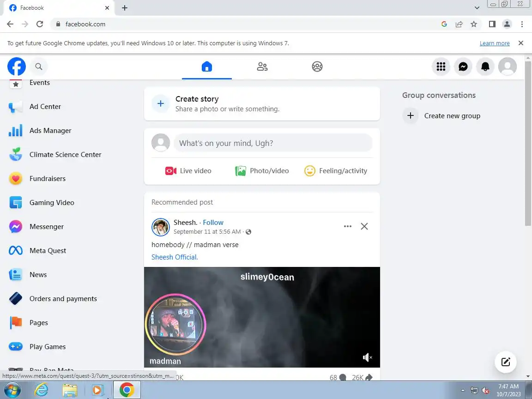Open Orders and payments link text
Screen dimensions: 532x399
[63, 299]
